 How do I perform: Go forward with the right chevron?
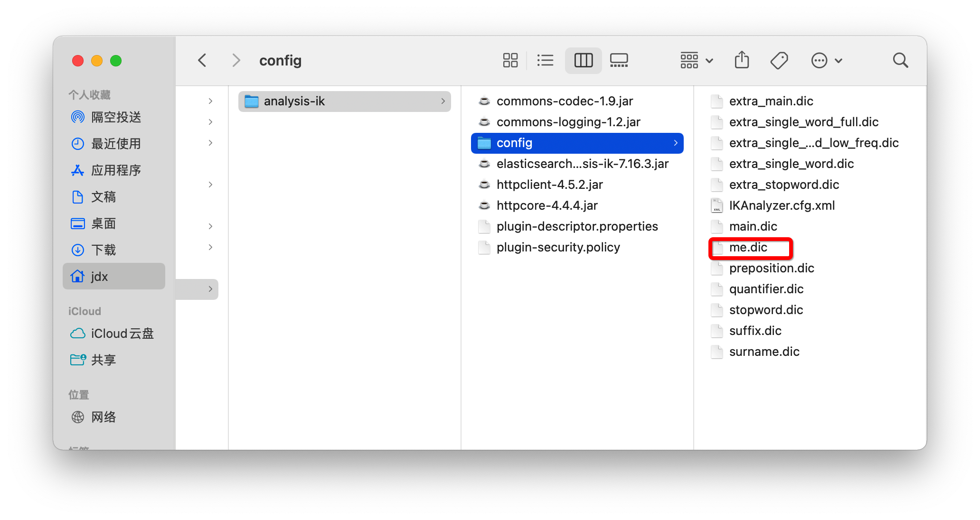(236, 61)
